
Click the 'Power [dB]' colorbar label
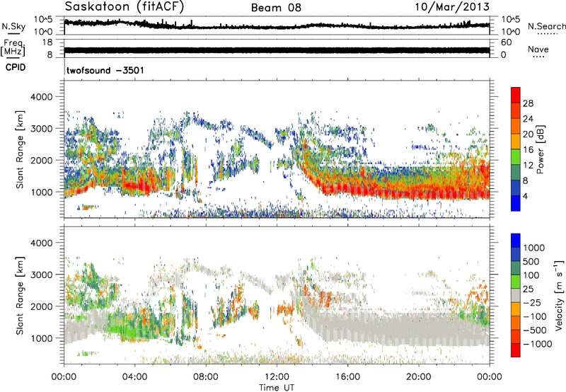point(540,149)
